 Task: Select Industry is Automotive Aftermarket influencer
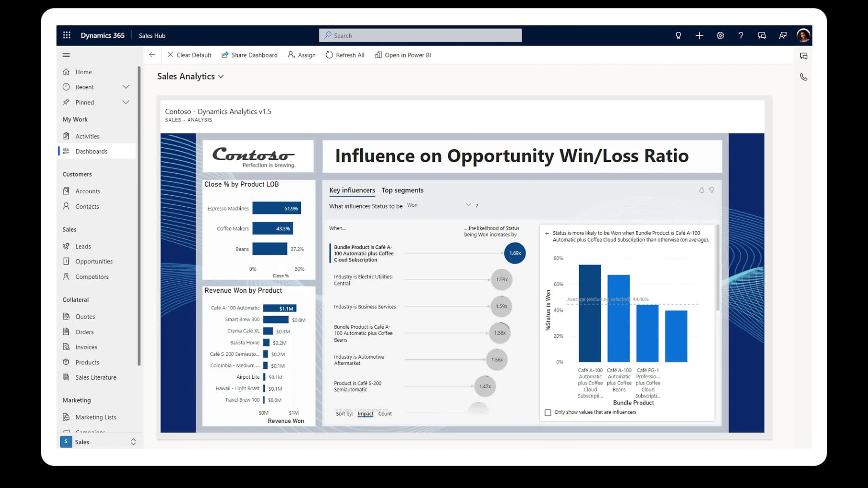pyautogui.click(x=359, y=360)
